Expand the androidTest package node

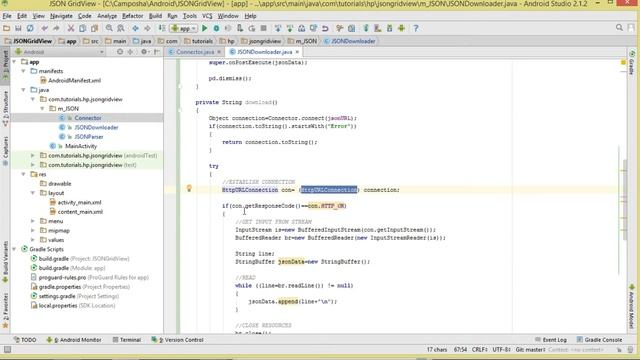33,156
